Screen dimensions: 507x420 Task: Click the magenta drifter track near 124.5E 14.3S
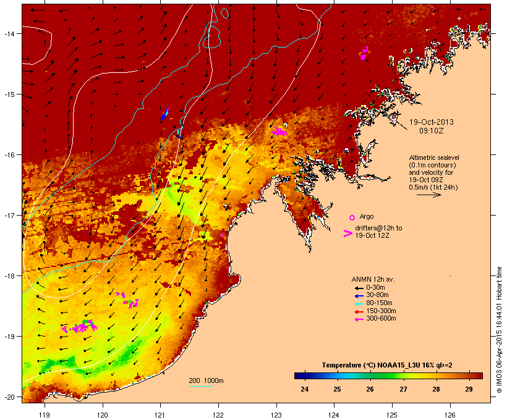(x=365, y=53)
